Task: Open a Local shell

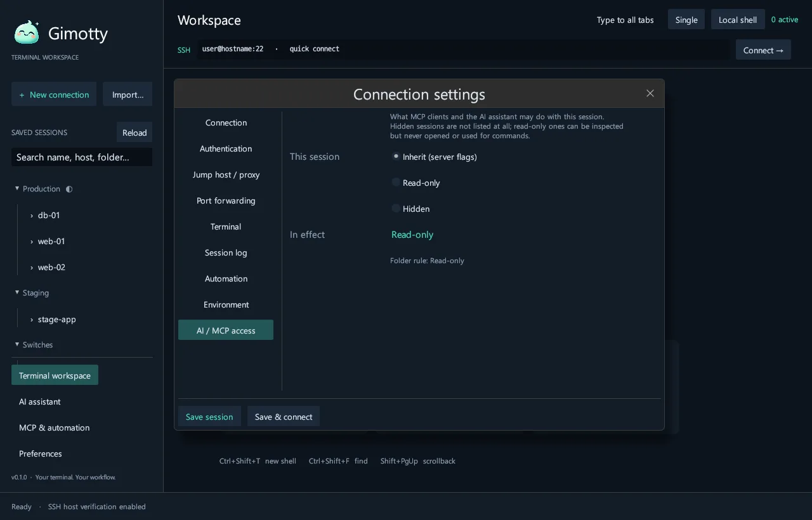Action: pyautogui.click(x=738, y=19)
